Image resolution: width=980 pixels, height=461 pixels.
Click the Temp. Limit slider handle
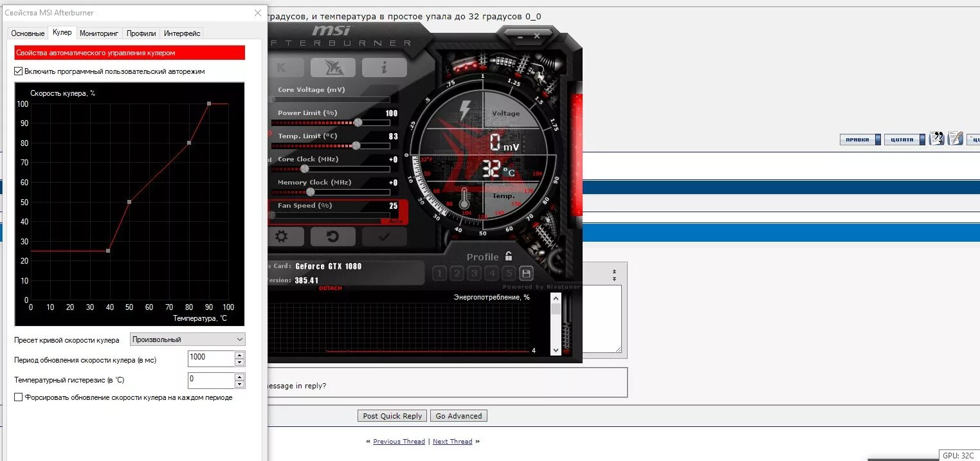click(x=356, y=145)
